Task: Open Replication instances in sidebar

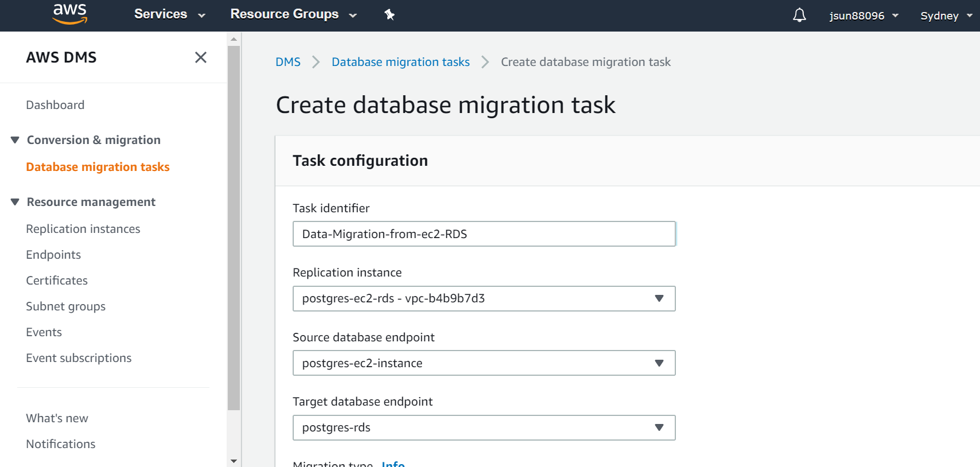Action: [x=83, y=229]
